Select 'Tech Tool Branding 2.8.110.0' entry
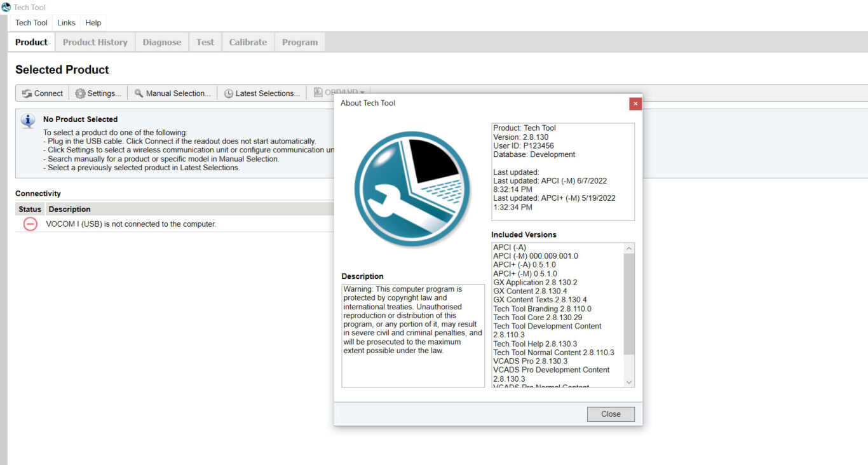868x465 pixels. (x=542, y=309)
